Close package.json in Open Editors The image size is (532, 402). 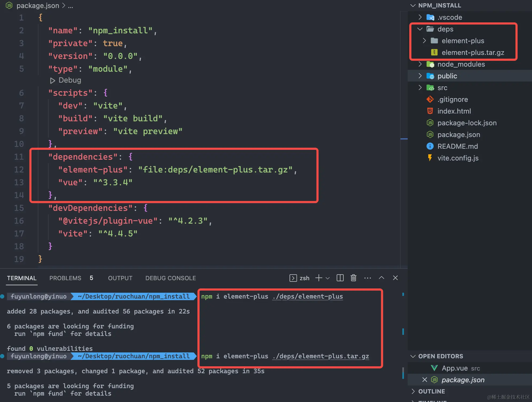(x=424, y=380)
